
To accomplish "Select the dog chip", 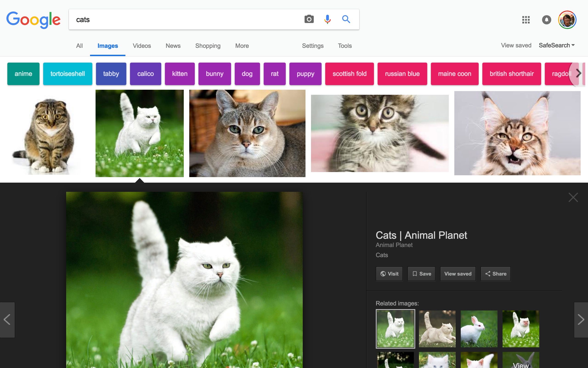I will click(247, 74).
